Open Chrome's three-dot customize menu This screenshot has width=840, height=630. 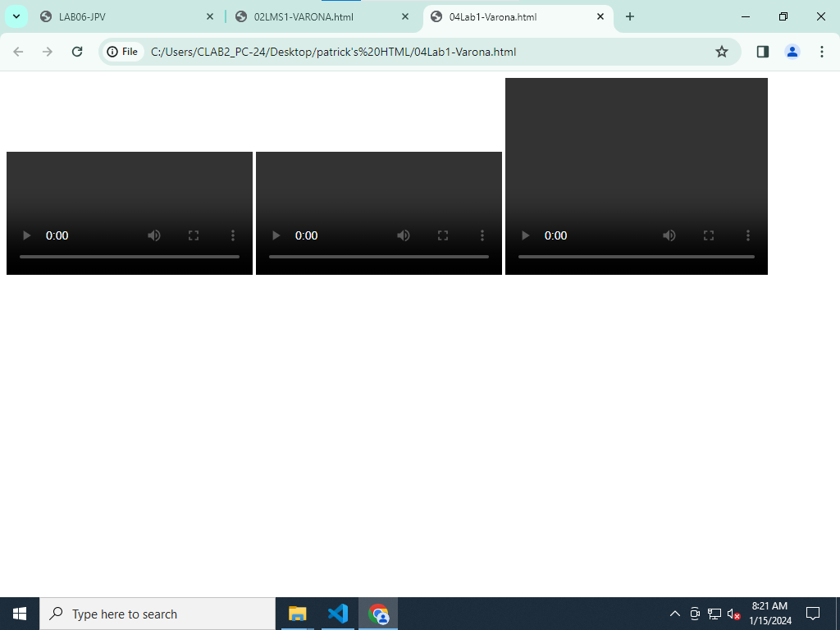822,52
